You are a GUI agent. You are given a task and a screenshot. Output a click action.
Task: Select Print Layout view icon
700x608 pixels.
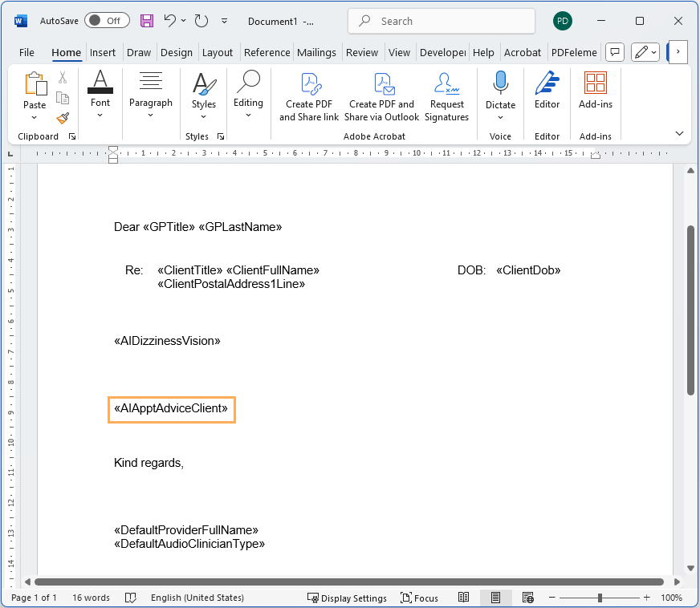point(495,598)
